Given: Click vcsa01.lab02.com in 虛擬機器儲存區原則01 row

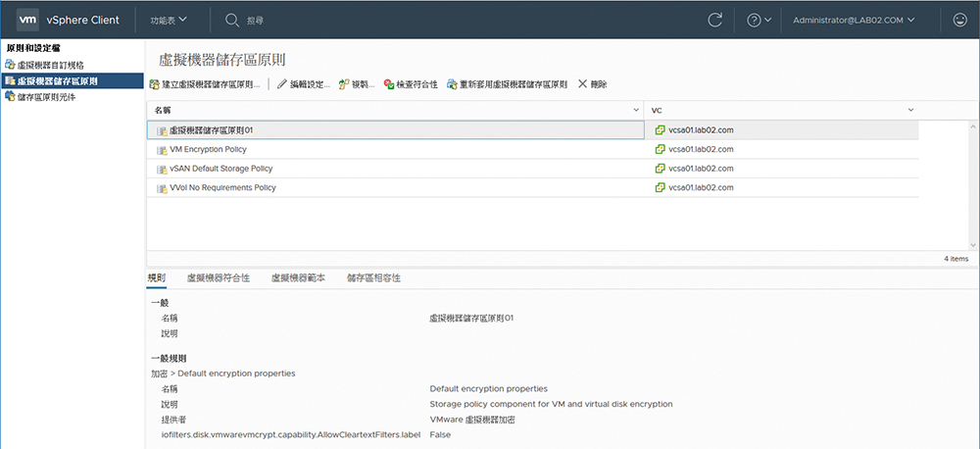Looking at the screenshot, I should click(701, 130).
